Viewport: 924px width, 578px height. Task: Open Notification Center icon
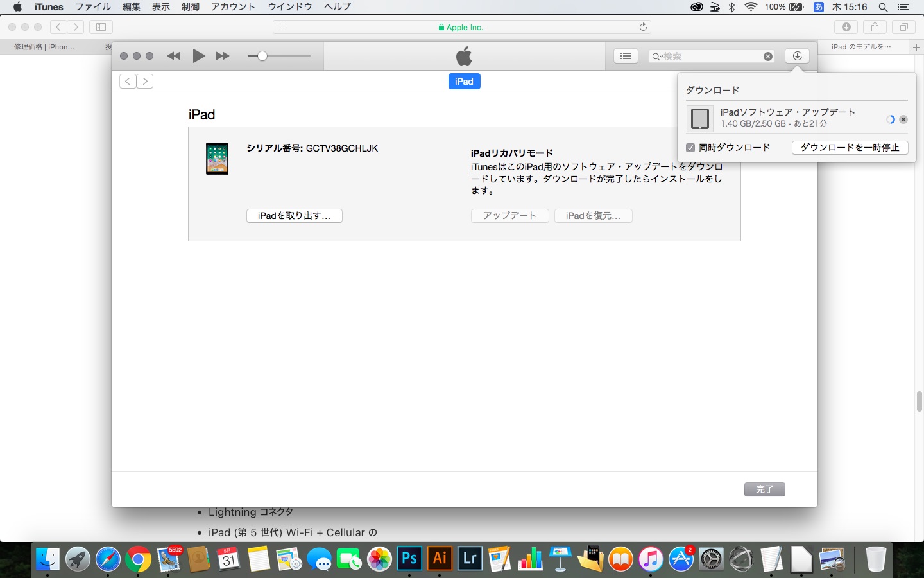[904, 7]
